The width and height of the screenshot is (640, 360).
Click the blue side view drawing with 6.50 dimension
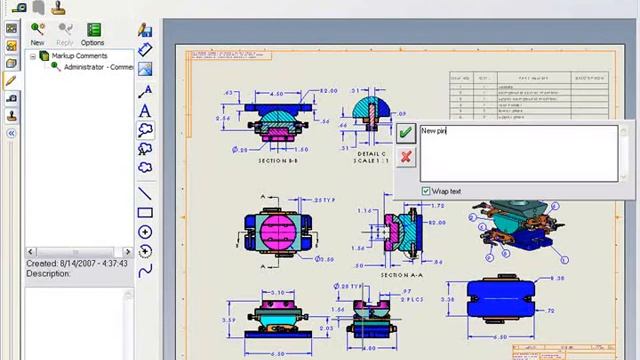pyautogui.click(x=501, y=299)
